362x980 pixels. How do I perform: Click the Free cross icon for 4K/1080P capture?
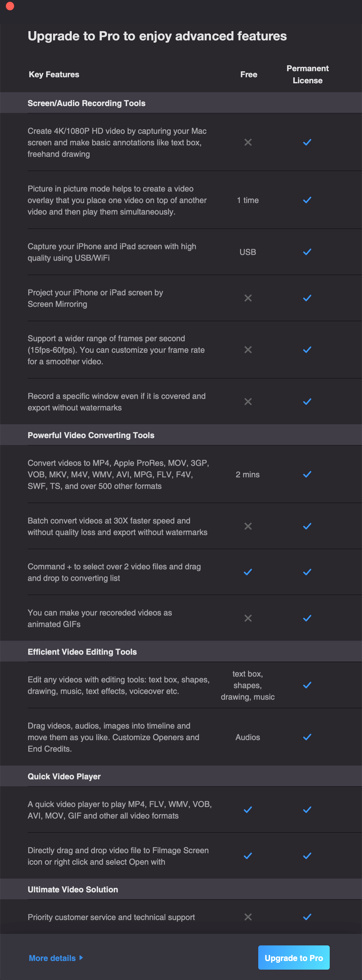click(248, 142)
